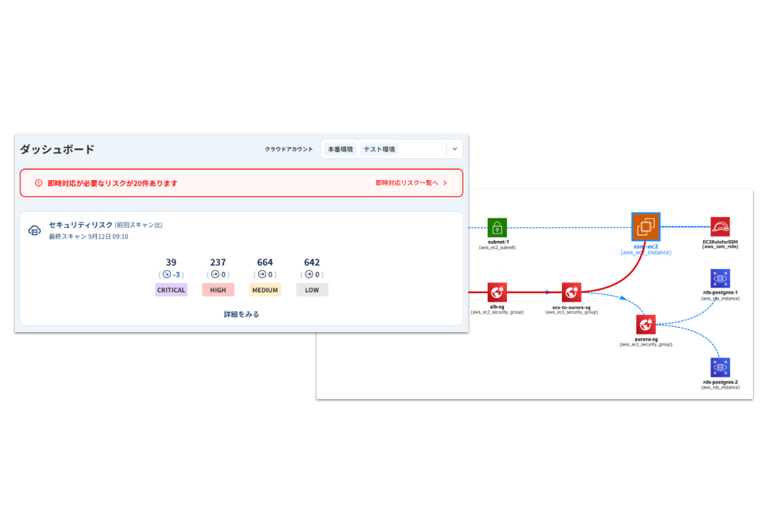Select the aurora-sg security group icon
Viewport: 767px width, 532px height.
(x=645, y=325)
